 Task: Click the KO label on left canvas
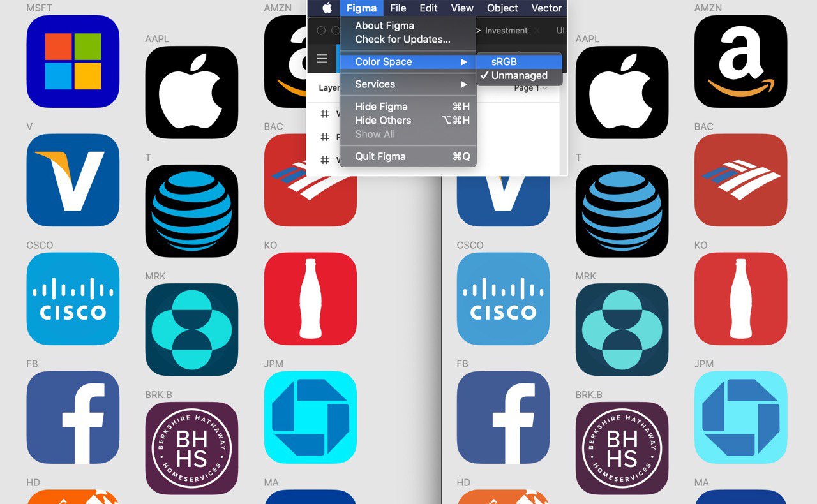point(271,246)
